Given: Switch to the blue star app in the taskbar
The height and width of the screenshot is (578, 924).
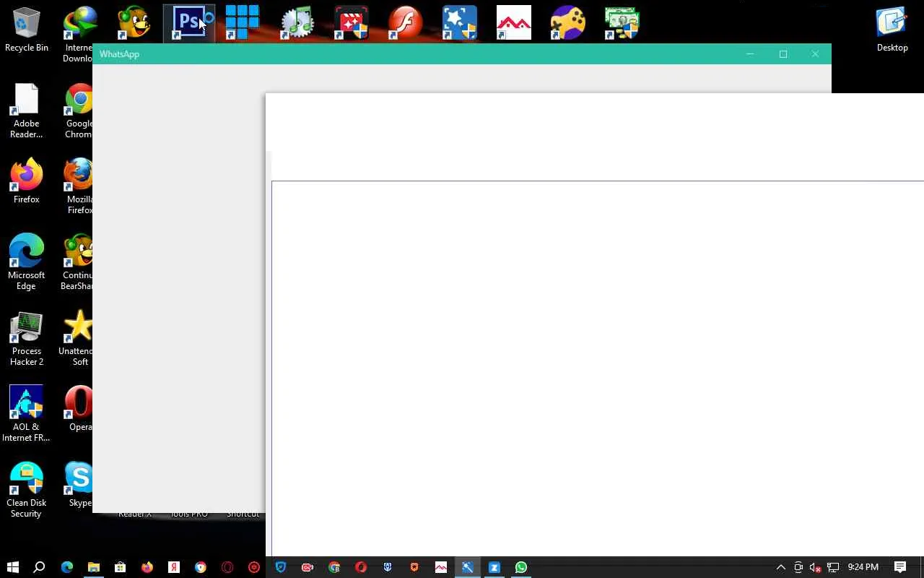Looking at the screenshot, I should 468,567.
